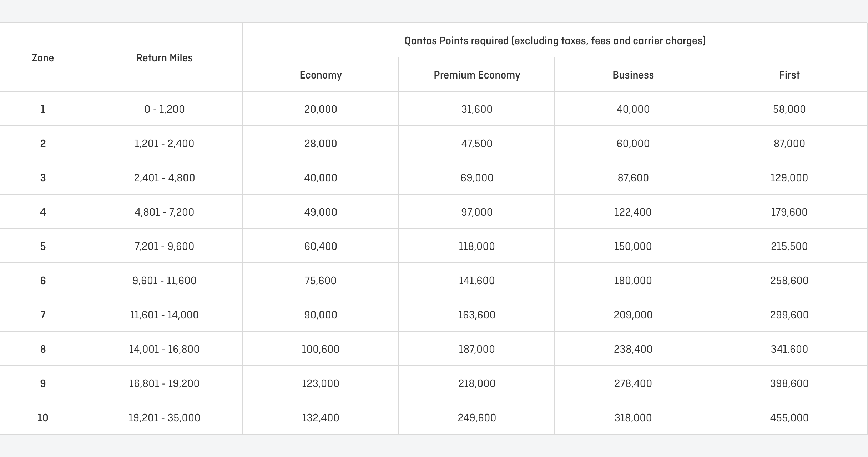
Task: Click the 0 - 1,200 return miles cell
Action: coord(164,109)
